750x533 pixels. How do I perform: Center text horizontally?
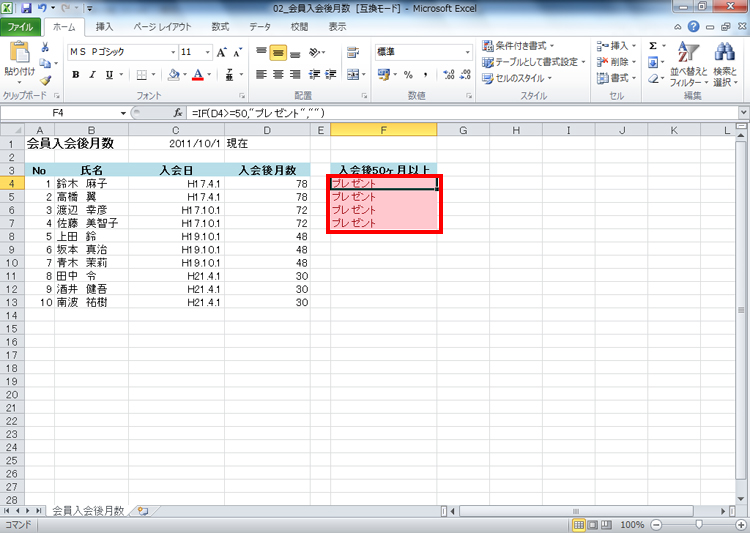[278, 75]
